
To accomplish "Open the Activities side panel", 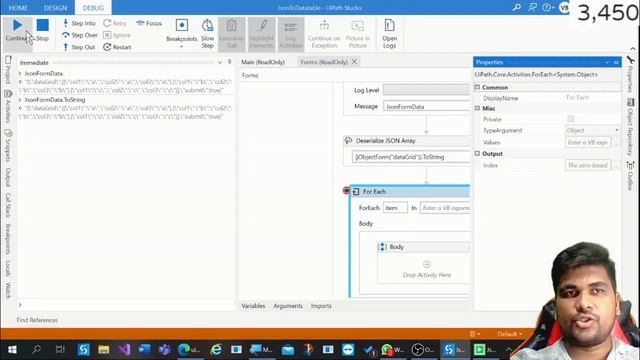I will tap(8, 106).
